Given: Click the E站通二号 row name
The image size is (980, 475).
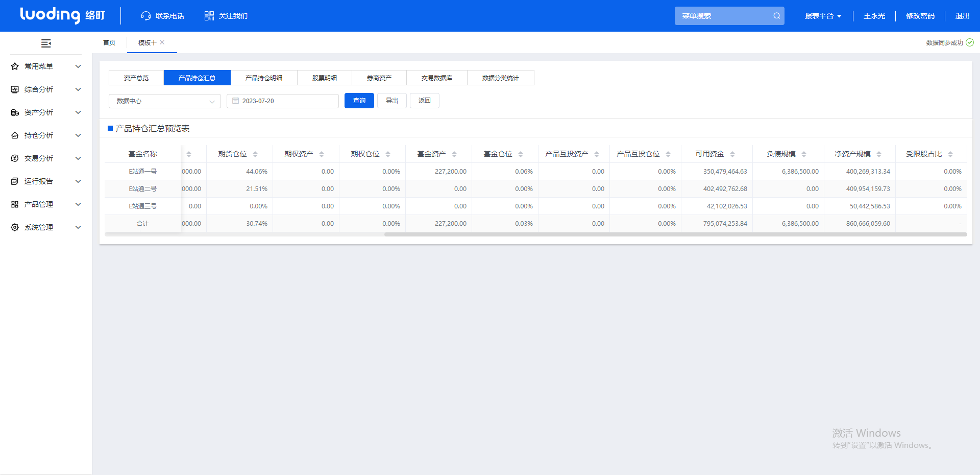Looking at the screenshot, I should (143, 189).
